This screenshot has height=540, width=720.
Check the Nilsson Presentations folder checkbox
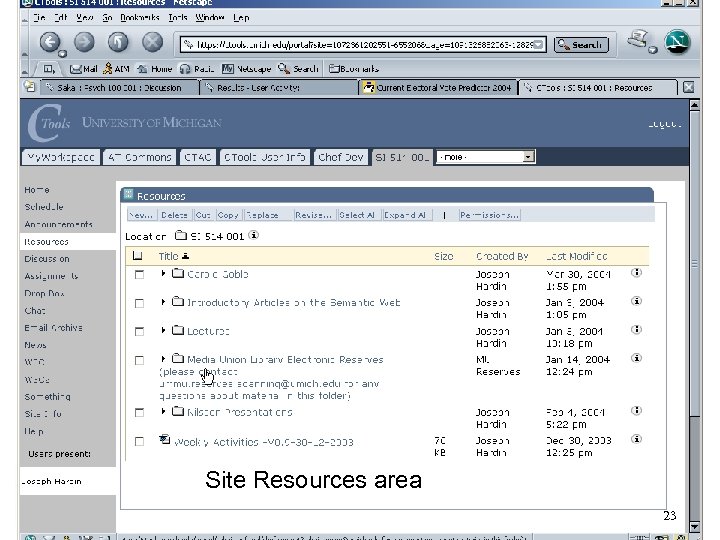point(139,413)
